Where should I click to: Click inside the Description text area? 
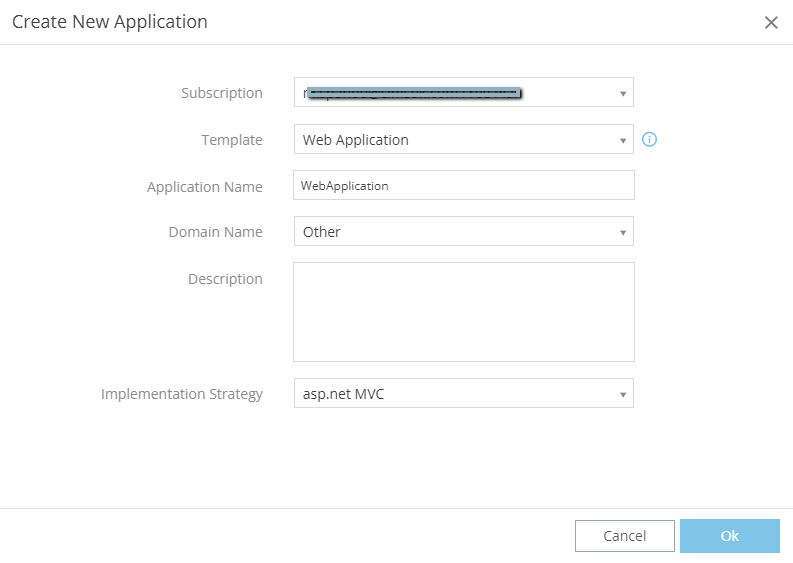[x=463, y=311]
